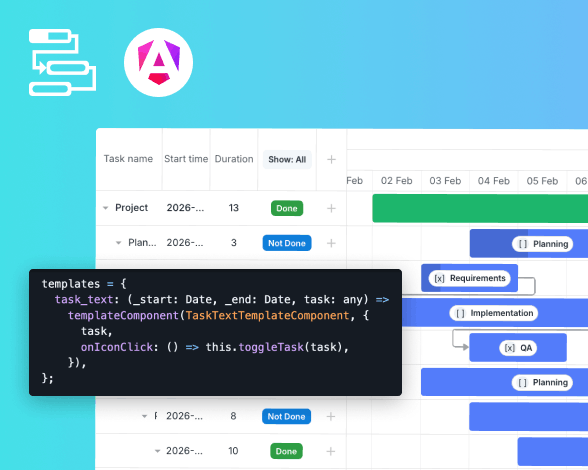This screenshot has width=588, height=470.
Task: Toggle checkbox on QA task bar
Action: (x=509, y=348)
